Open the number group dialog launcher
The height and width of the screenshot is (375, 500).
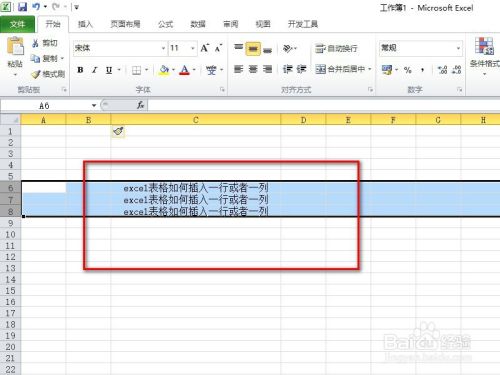(x=460, y=90)
